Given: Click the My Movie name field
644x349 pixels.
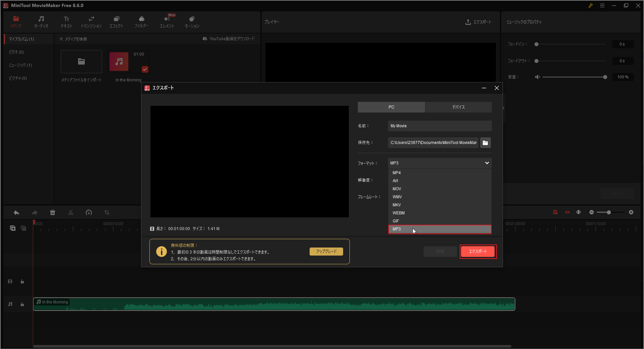Looking at the screenshot, I should tap(439, 126).
